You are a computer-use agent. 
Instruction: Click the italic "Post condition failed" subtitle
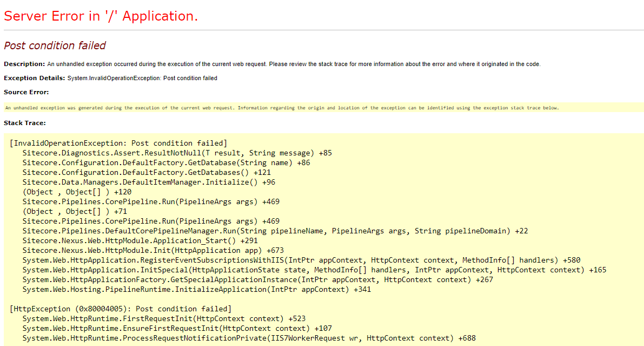[55, 45]
